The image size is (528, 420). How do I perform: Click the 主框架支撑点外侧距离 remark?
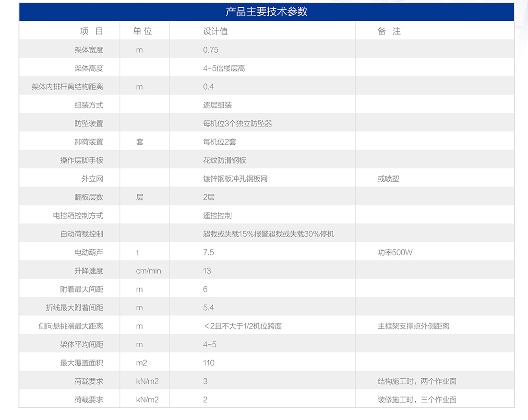[413, 326]
